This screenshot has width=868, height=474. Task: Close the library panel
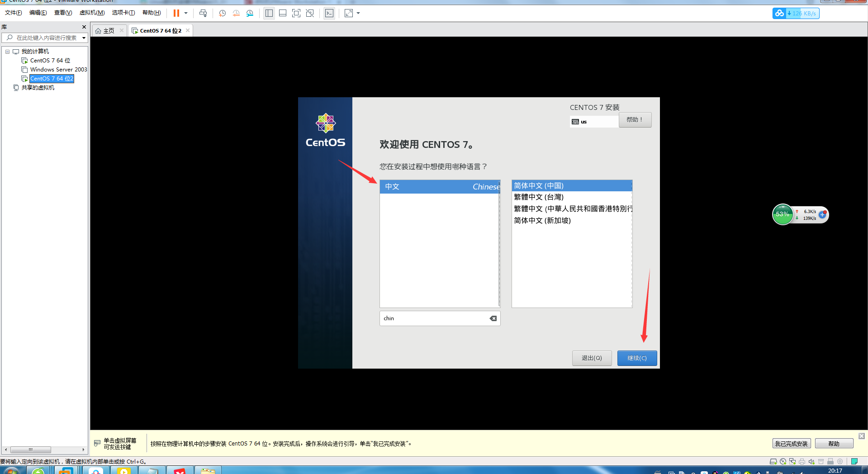tap(84, 27)
